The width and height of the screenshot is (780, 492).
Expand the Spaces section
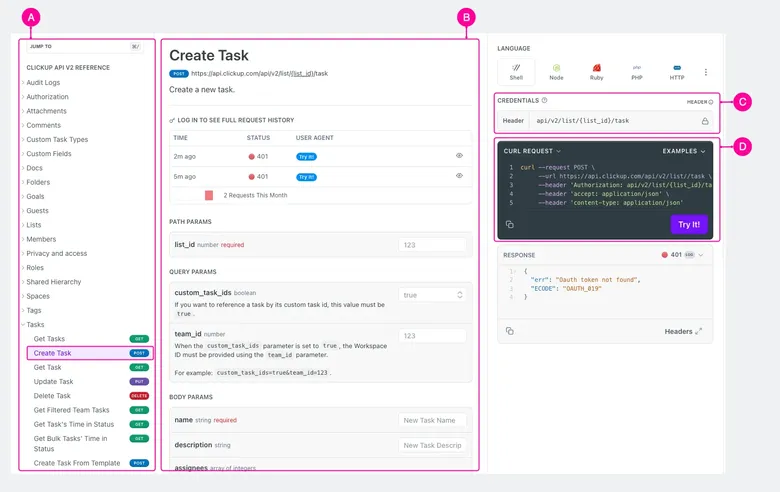tap(38, 296)
